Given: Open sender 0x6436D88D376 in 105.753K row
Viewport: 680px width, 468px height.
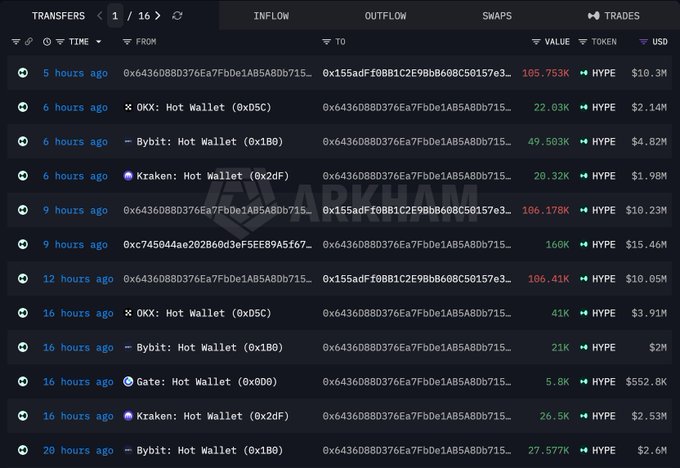Looking at the screenshot, I should (x=217, y=73).
